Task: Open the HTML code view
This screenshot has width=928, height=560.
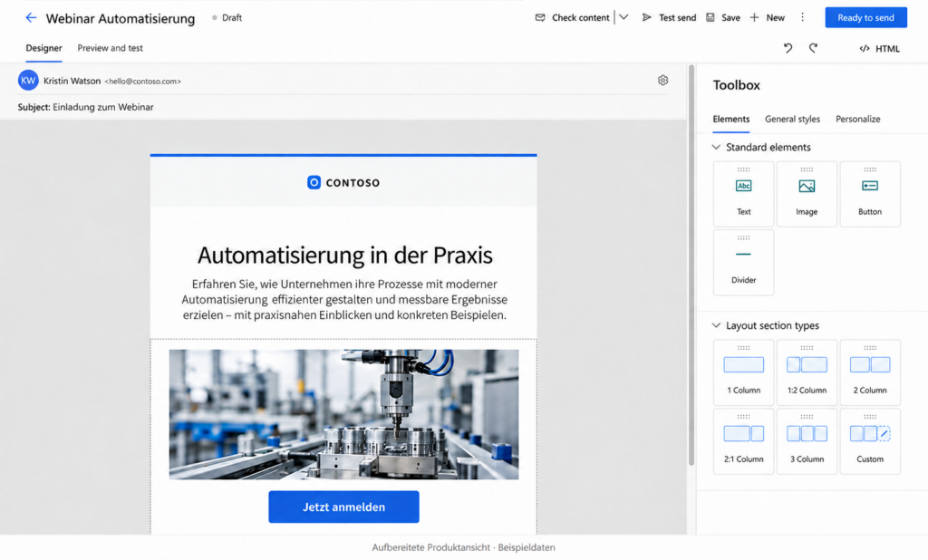Action: (879, 49)
